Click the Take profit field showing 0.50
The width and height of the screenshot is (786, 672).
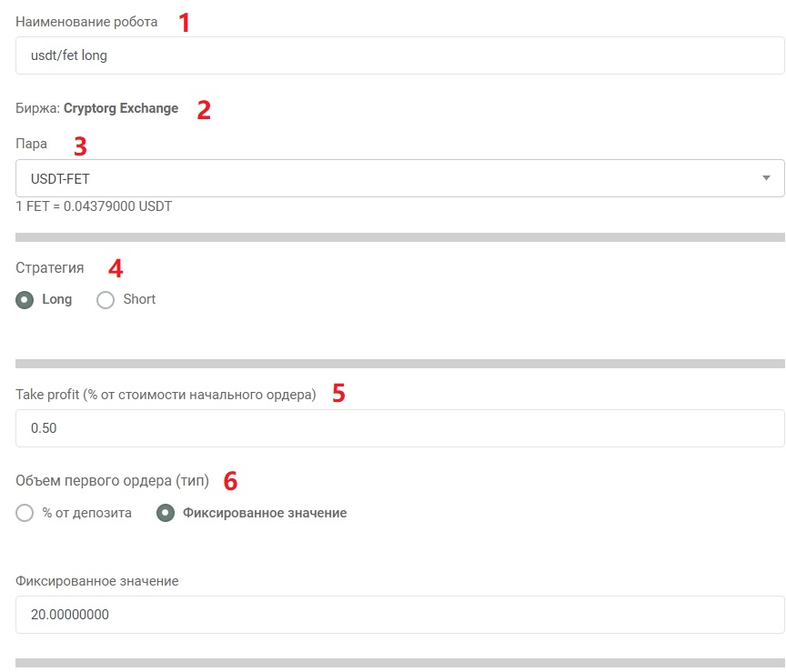tap(400, 428)
